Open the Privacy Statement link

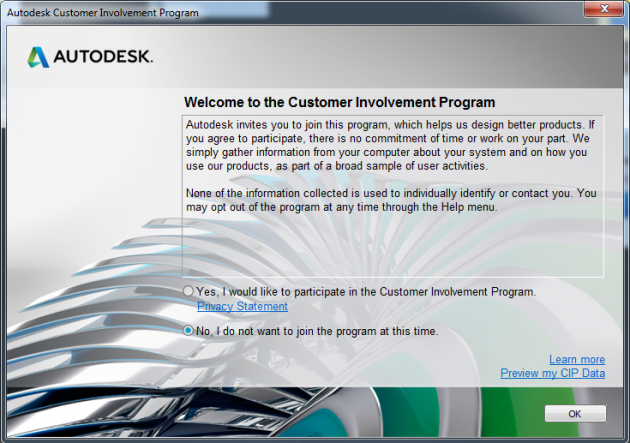coord(242,306)
